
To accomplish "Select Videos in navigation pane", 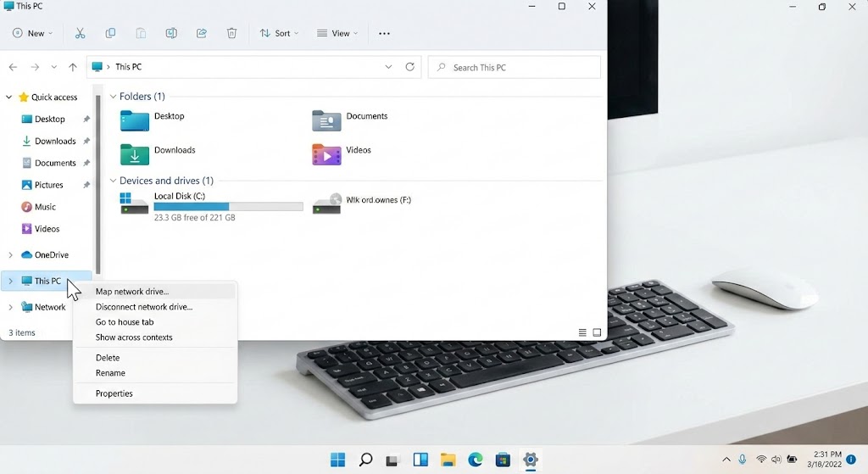I will point(40,229).
